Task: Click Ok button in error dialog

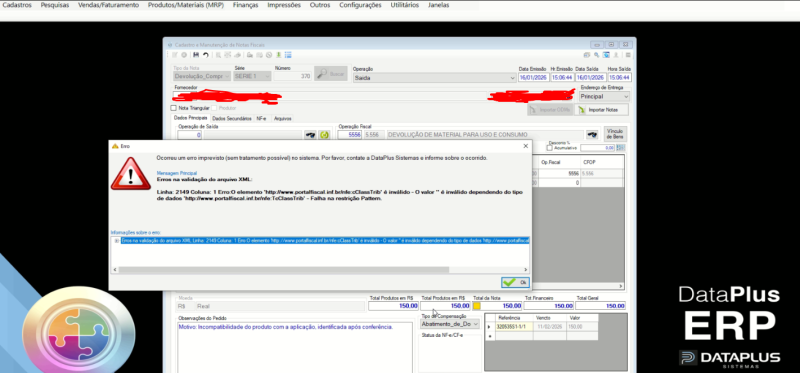Action: coord(515,282)
